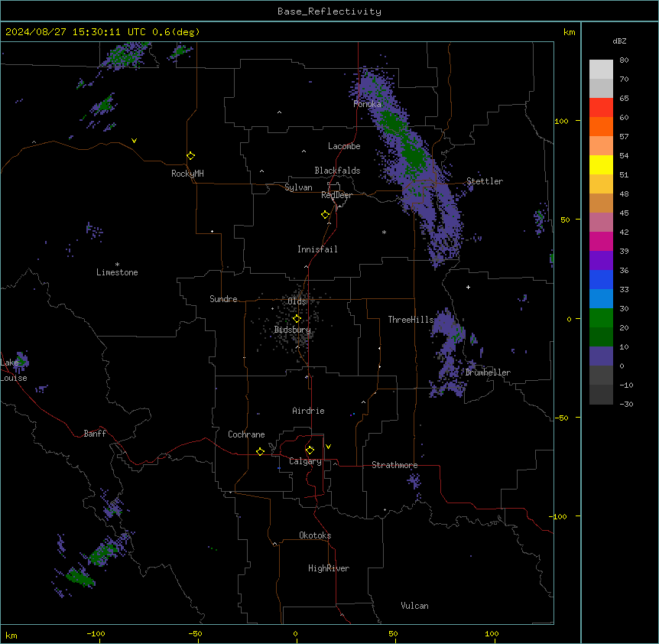Select the orange 60-57 dBZ legend swatch

601,126
